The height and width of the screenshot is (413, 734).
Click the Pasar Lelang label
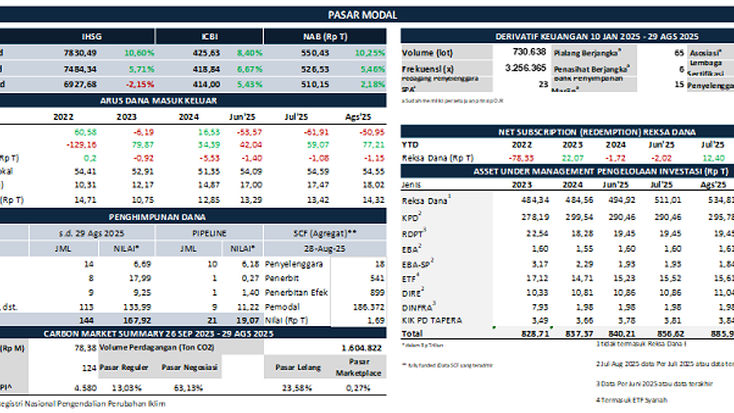coord(298,368)
